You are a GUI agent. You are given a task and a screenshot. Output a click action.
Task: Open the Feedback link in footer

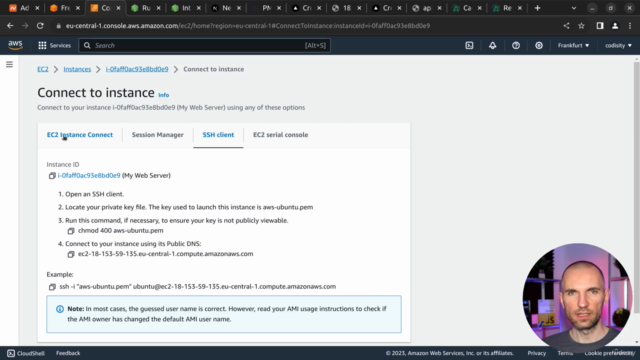(68, 353)
